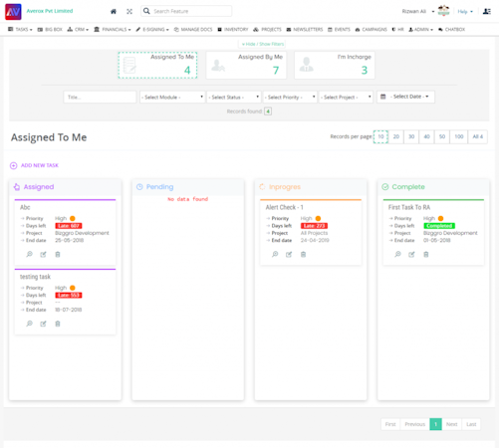Go to Manage Docs
The height and width of the screenshot is (448, 499).
(x=193, y=29)
